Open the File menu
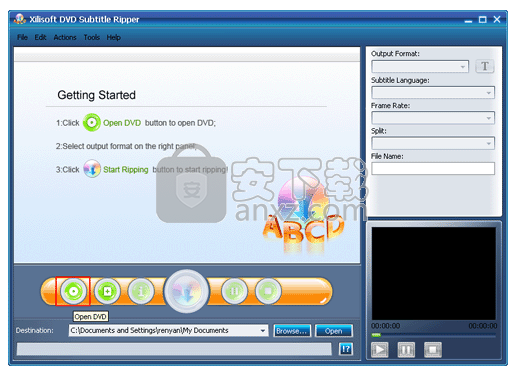Viewport: 529px width, 370px height. pos(22,37)
